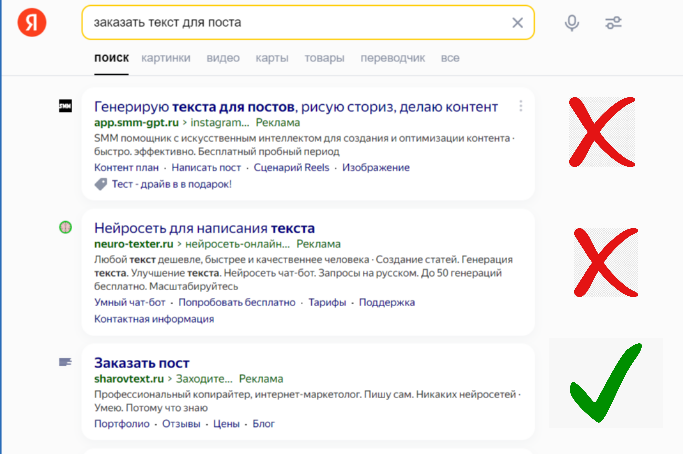Open 'Попробовать бесплатно' sitelink

[x=237, y=302]
